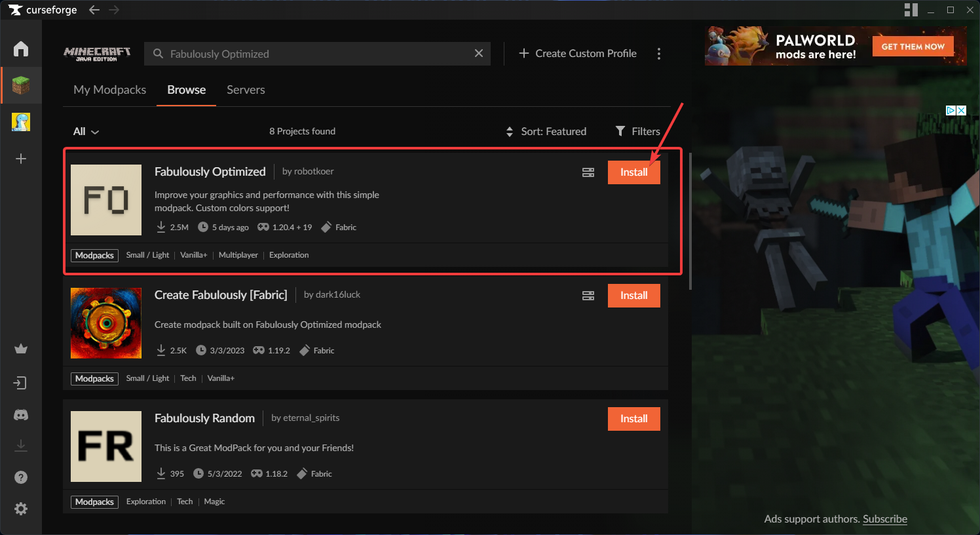
Task: Click Small / Light tag on Fabulously Optimized
Action: coord(147,255)
